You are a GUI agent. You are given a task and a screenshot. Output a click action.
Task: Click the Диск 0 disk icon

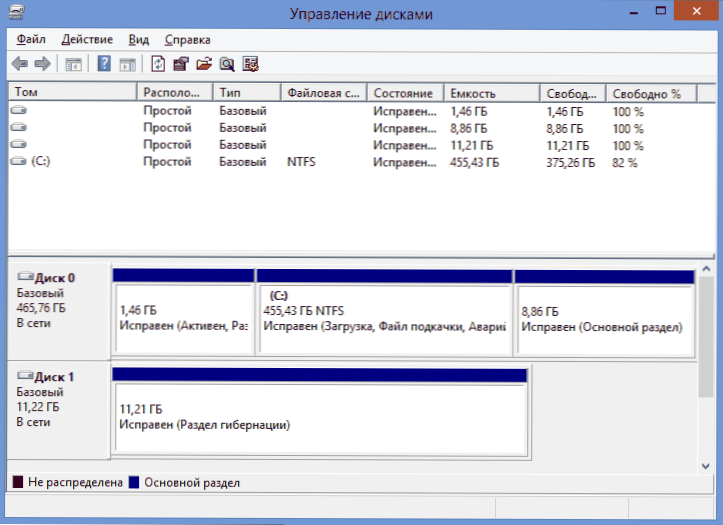pyautogui.click(x=25, y=277)
